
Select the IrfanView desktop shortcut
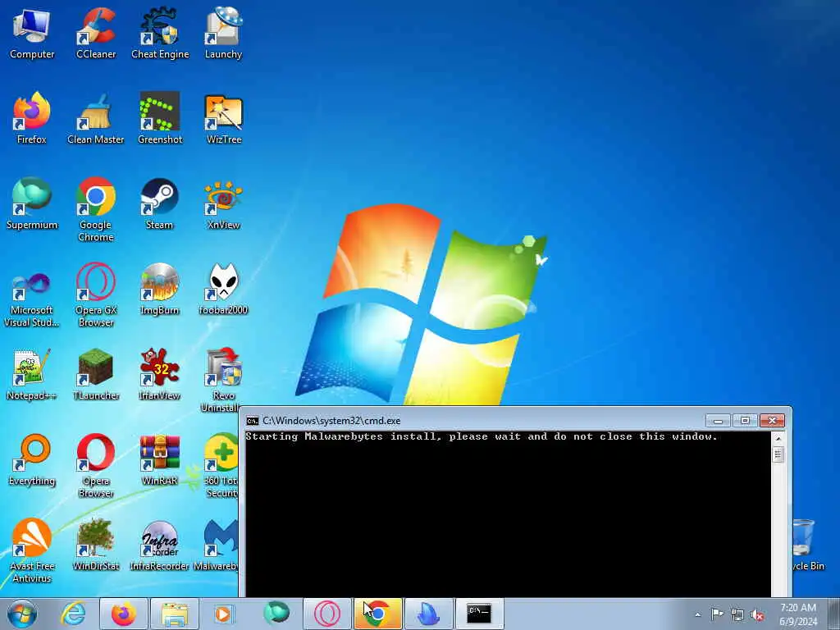coord(160,374)
